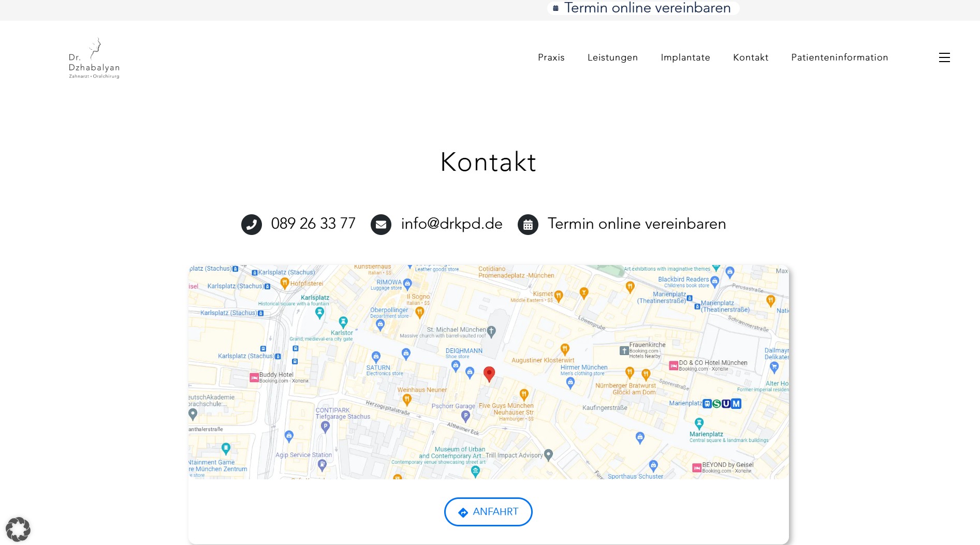This screenshot has height=545, width=980.
Task: Click the Dr. Dzhabalyan logo
Action: pos(94,58)
